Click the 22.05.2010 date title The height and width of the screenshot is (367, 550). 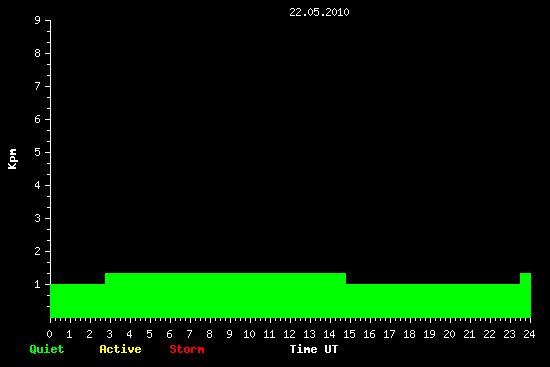click(319, 12)
